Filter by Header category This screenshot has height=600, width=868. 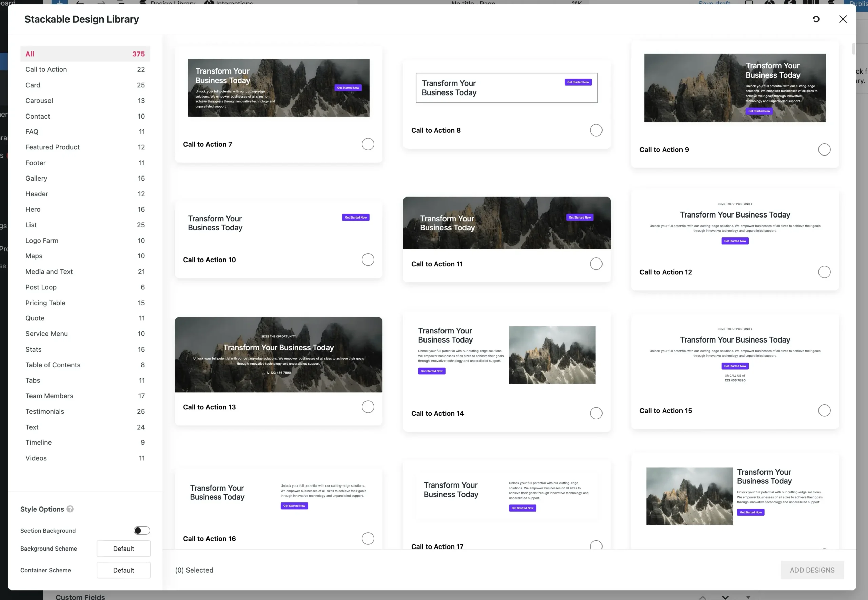pos(85,194)
